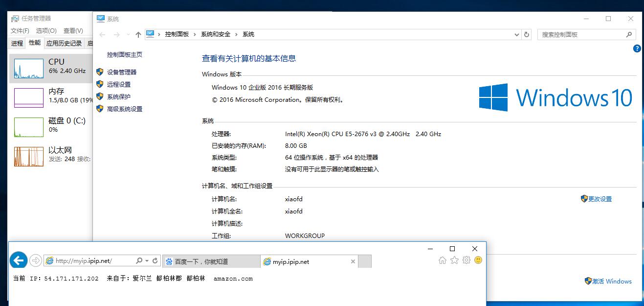Open 设备管理器 link in the sidebar
The width and height of the screenshot is (644, 306).
click(122, 72)
